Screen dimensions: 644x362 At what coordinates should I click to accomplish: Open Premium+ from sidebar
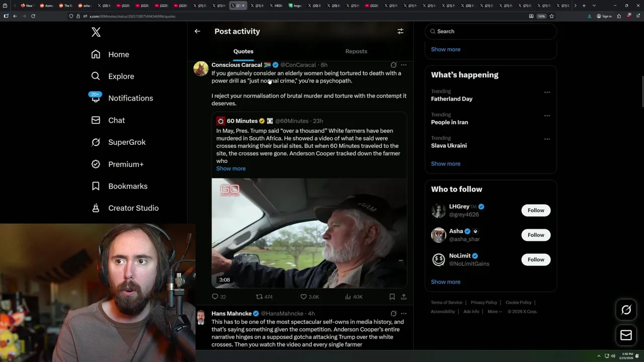click(117, 164)
